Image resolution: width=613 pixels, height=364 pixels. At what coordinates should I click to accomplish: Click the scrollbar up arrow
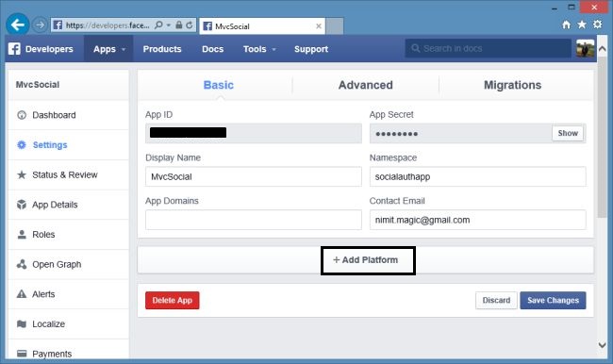pos(603,49)
